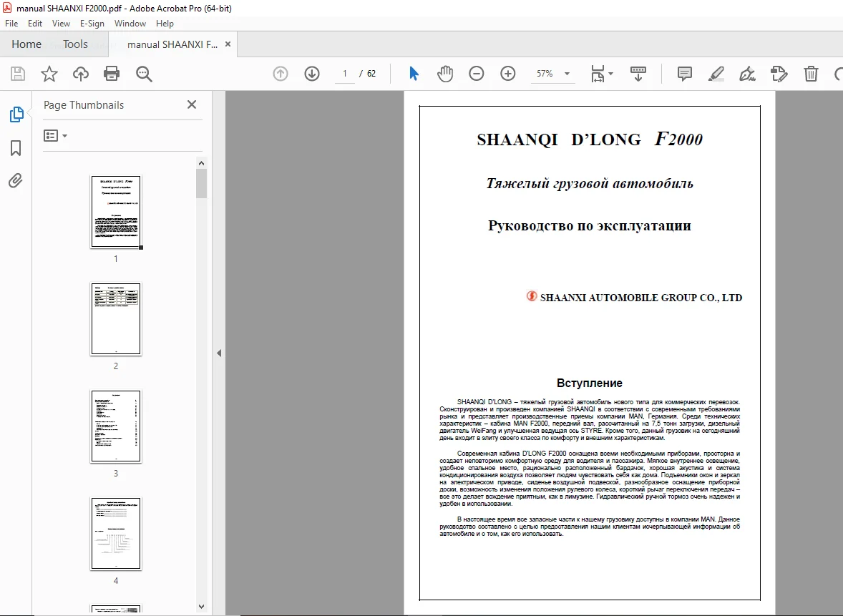The height and width of the screenshot is (616, 843).
Task: Open the Find text magnifier icon
Action: click(x=144, y=74)
